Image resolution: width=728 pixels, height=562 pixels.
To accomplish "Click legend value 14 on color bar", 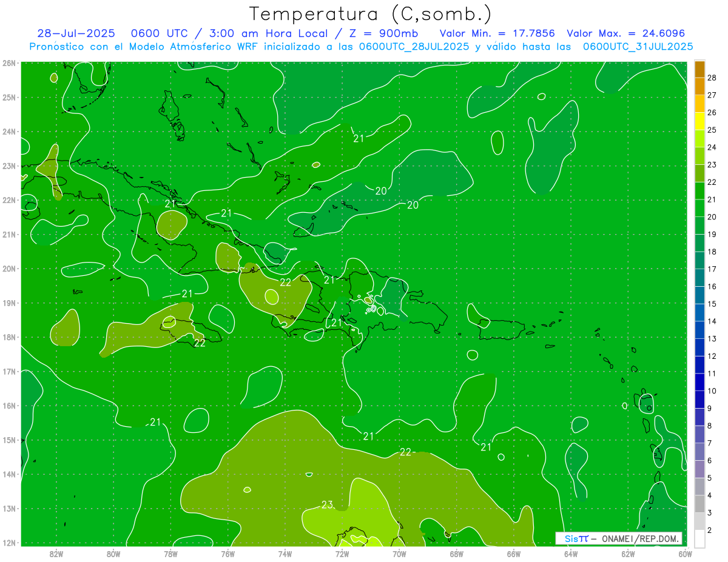I will (712, 321).
